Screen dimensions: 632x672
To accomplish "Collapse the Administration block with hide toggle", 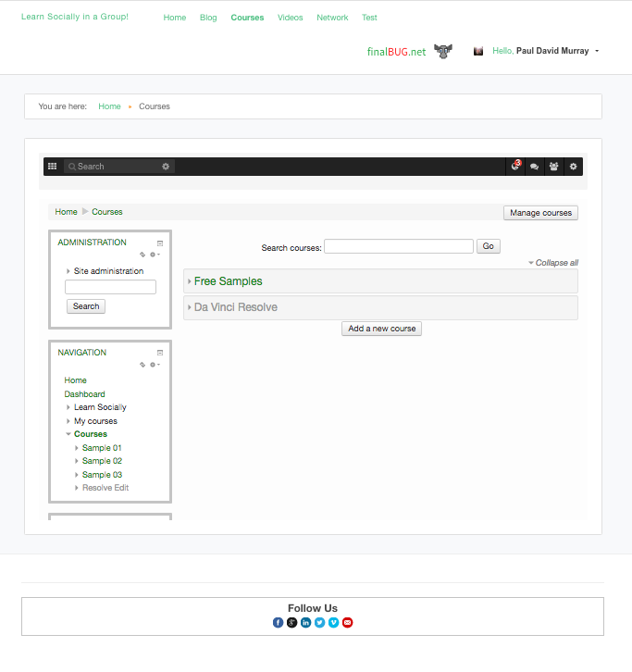I will point(159,243).
